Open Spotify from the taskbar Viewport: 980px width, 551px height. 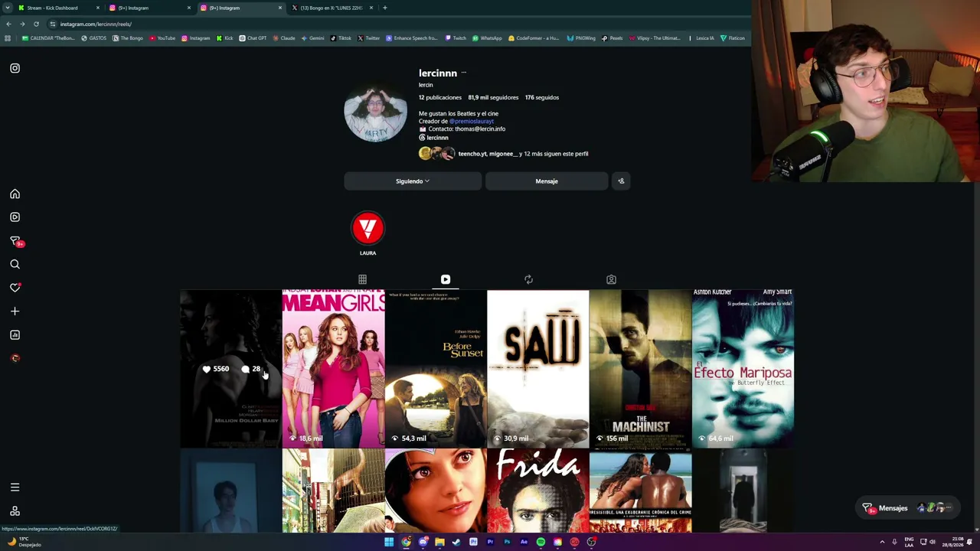[x=541, y=542]
